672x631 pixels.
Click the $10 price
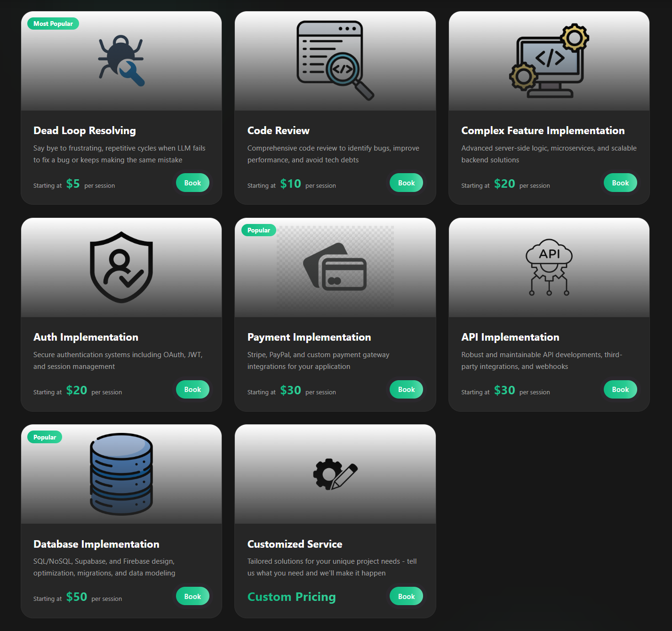point(290,184)
